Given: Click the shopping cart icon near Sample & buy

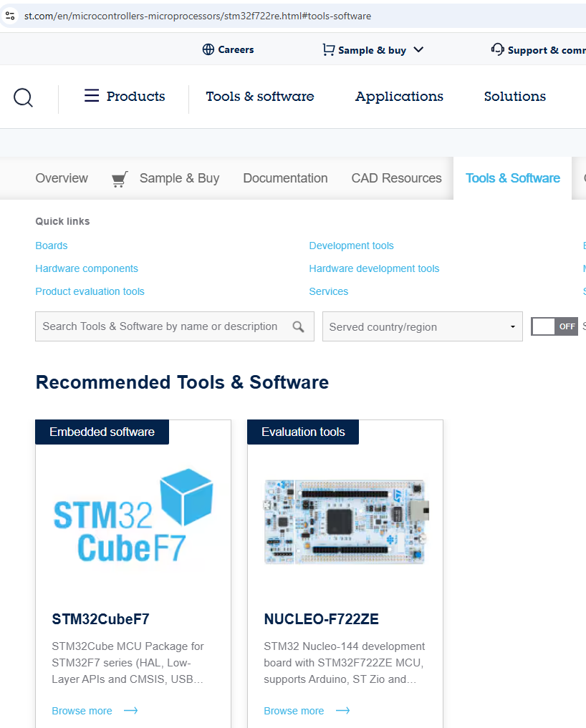Looking at the screenshot, I should pyautogui.click(x=329, y=49).
